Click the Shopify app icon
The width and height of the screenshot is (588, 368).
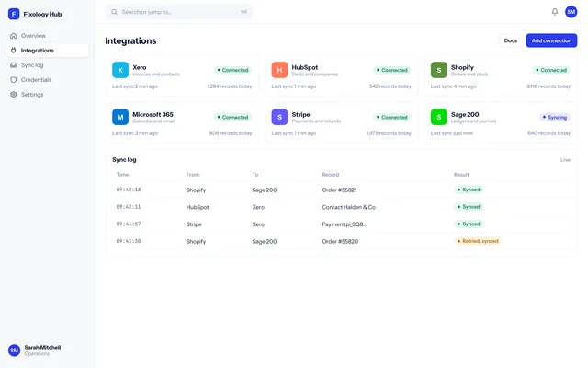[439, 70]
